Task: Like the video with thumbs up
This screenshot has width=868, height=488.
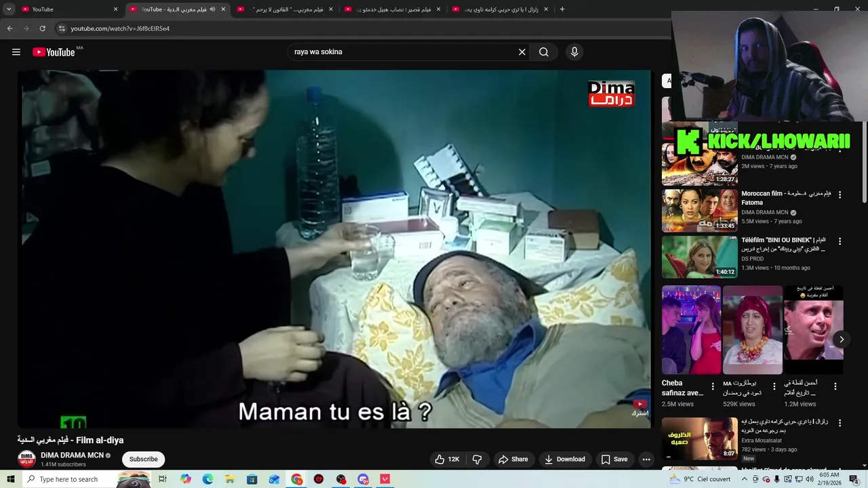Action: [448, 460]
